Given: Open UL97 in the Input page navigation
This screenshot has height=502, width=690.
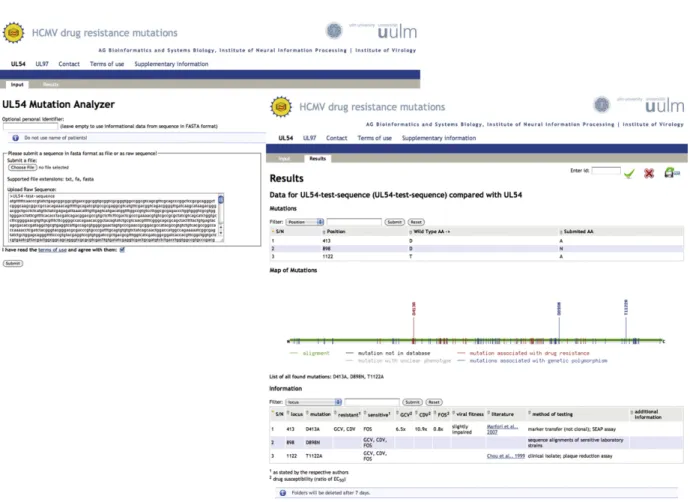Looking at the screenshot, I should 42,64.
